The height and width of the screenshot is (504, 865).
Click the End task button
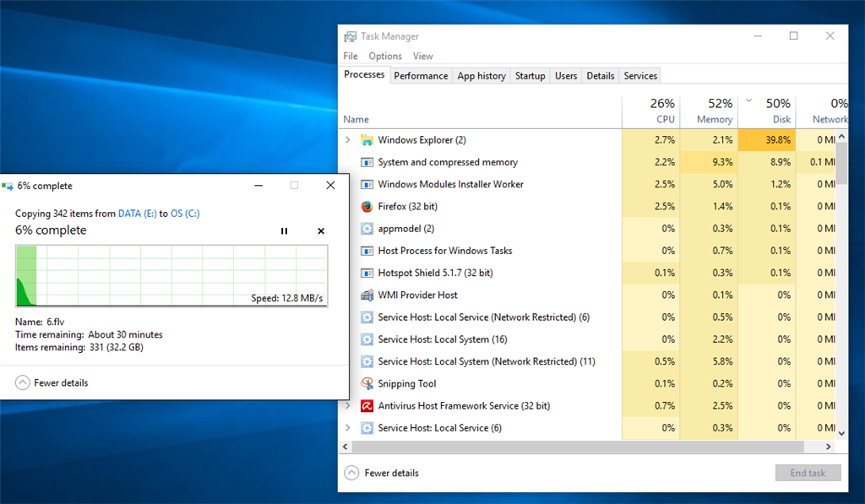808,473
